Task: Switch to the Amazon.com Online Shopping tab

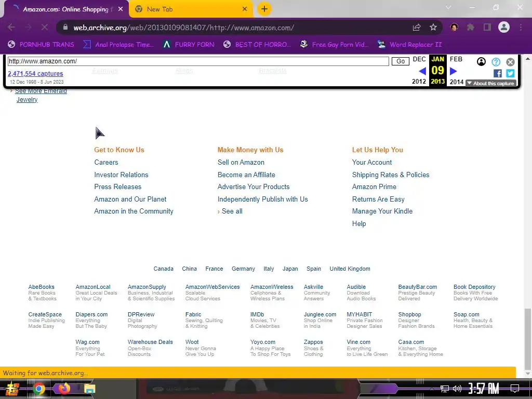Action: tap(66, 9)
